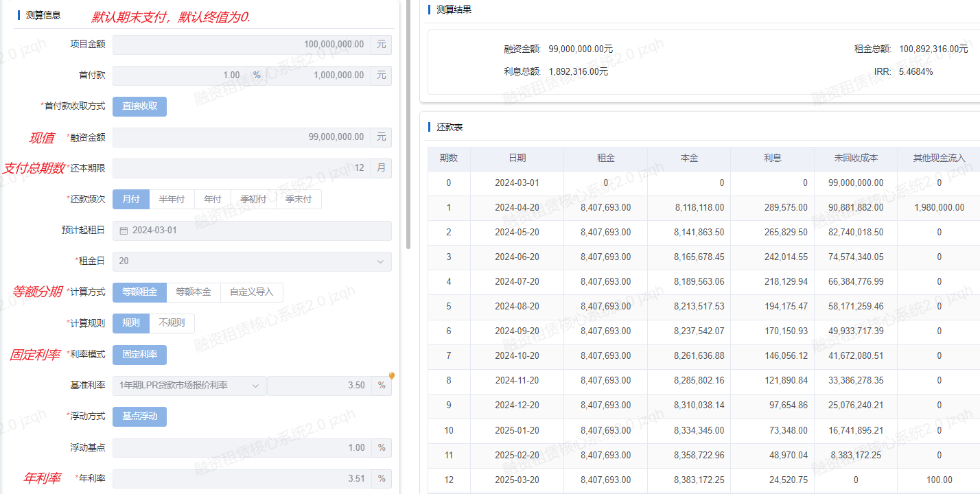Click the 1,980,000.00 other cash inflow cell

(x=939, y=207)
